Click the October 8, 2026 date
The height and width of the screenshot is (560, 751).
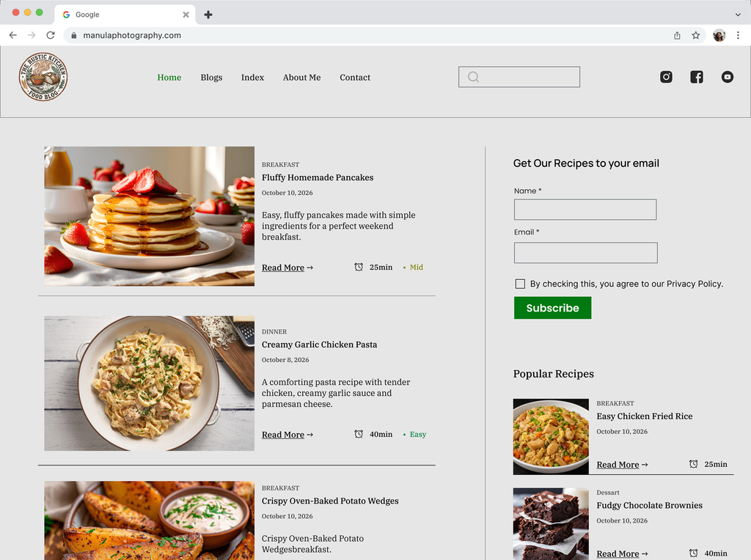coord(285,360)
